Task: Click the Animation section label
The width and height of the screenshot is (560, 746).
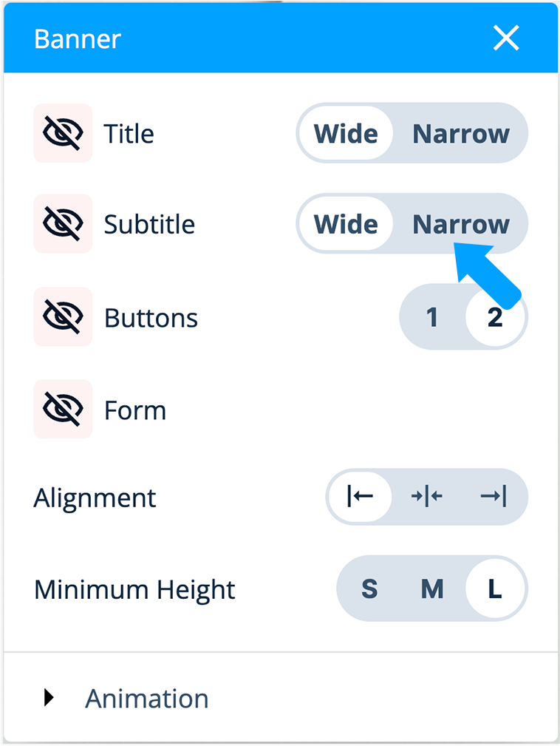Action: [147, 698]
